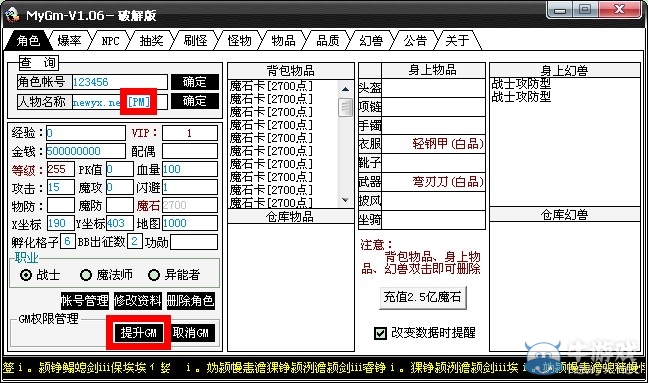Click the 项链 equipment slot
The height and width of the screenshot is (383, 648).
point(433,107)
